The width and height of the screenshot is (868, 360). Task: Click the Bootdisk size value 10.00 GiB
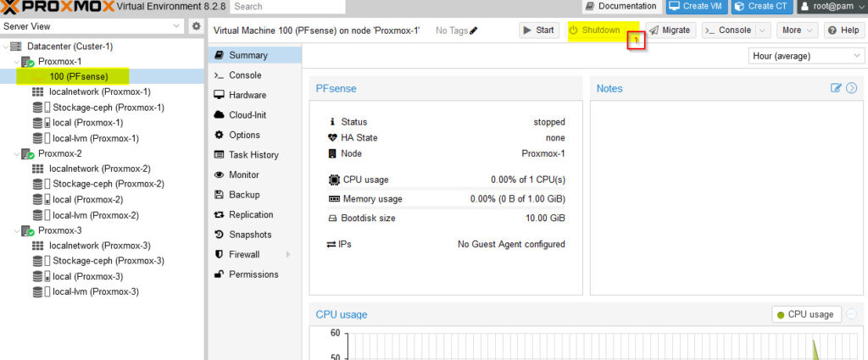pyautogui.click(x=545, y=219)
